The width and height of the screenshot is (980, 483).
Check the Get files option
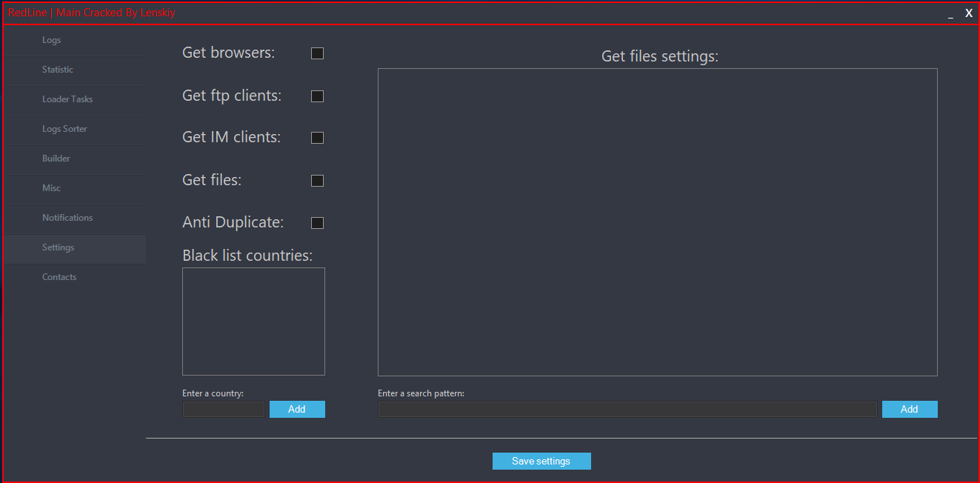[x=317, y=181]
